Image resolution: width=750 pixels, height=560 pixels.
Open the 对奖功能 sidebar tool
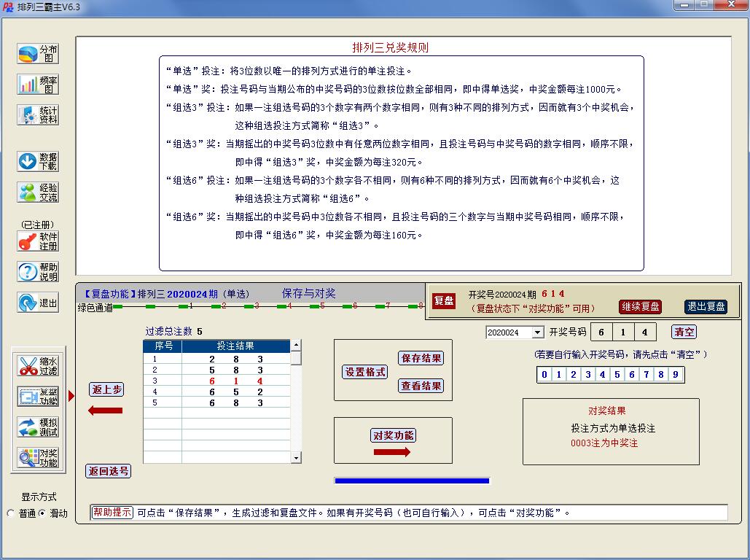coord(39,457)
